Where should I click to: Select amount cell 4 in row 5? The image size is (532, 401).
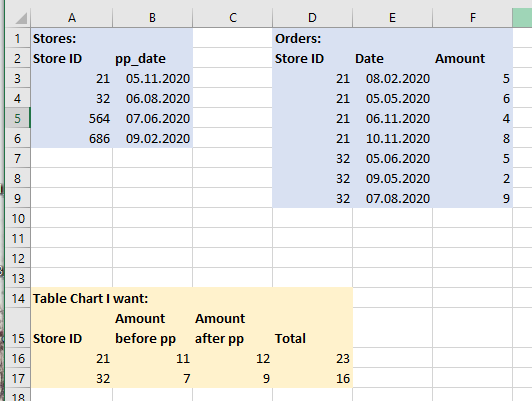[473, 118]
